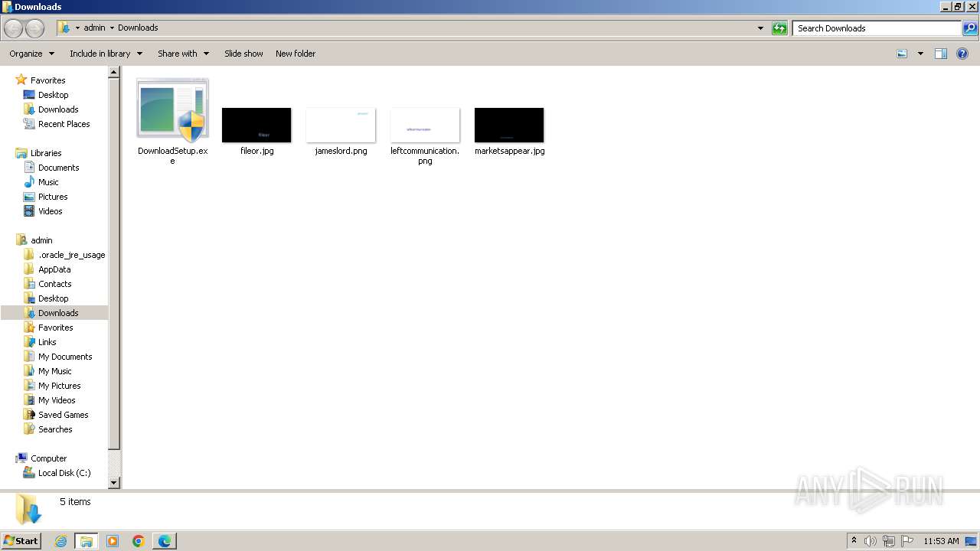Open the .oracle_jre_usage folder
Image resolution: width=980 pixels, height=551 pixels.
pos(71,255)
